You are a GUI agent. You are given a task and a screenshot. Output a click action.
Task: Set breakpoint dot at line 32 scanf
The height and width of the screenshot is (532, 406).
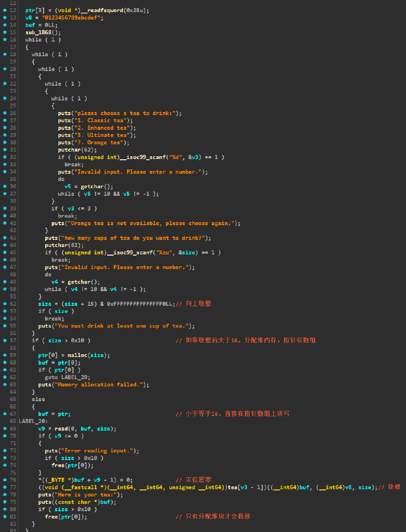5,157
